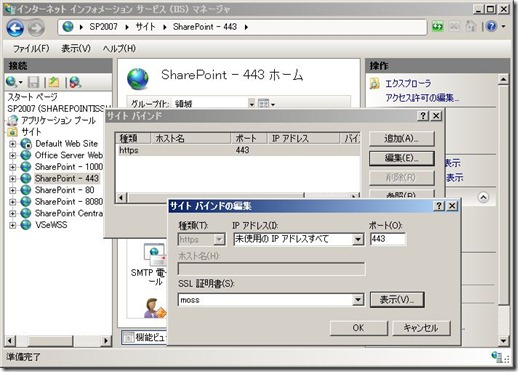Image resolution: width=518 pixels, height=372 pixels.
Task: Click the 表示(V)... certificate view button
Action: tap(397, 300)
